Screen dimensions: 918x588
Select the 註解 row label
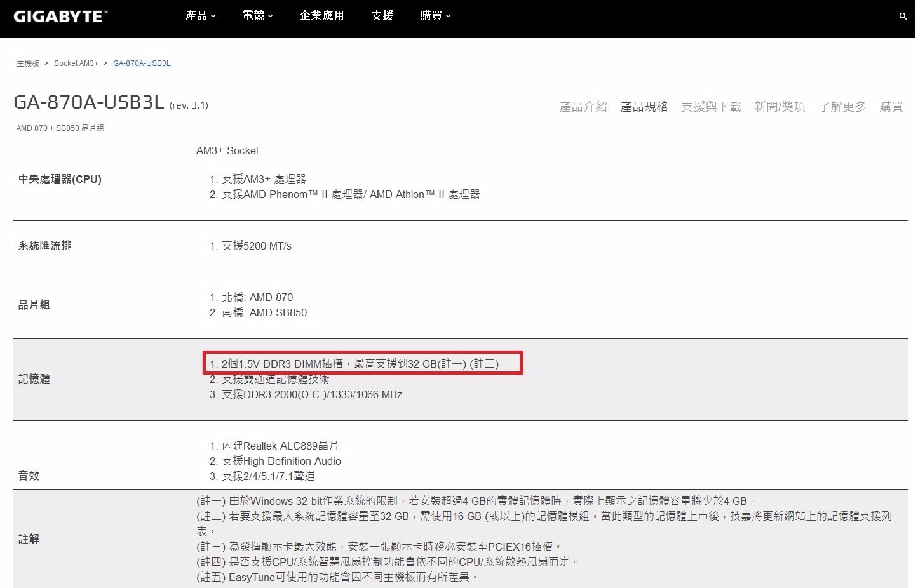tap(29, 539)
